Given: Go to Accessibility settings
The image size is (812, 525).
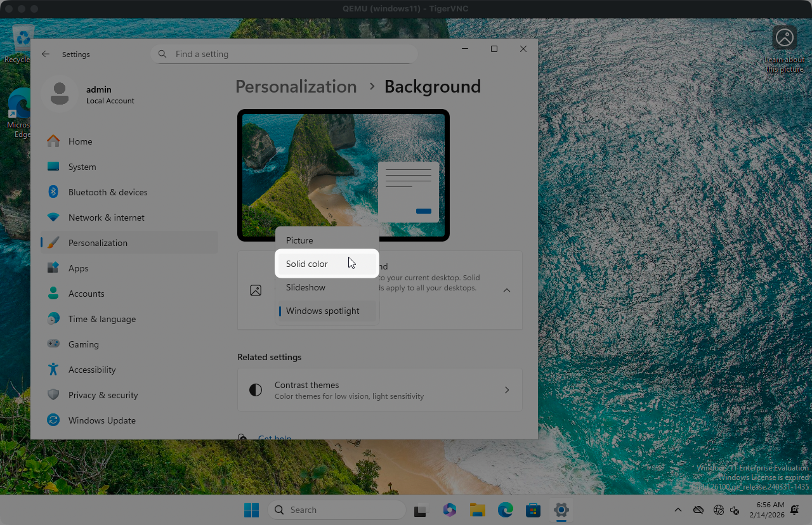Looking at the screenshot, I should (92, 370).
